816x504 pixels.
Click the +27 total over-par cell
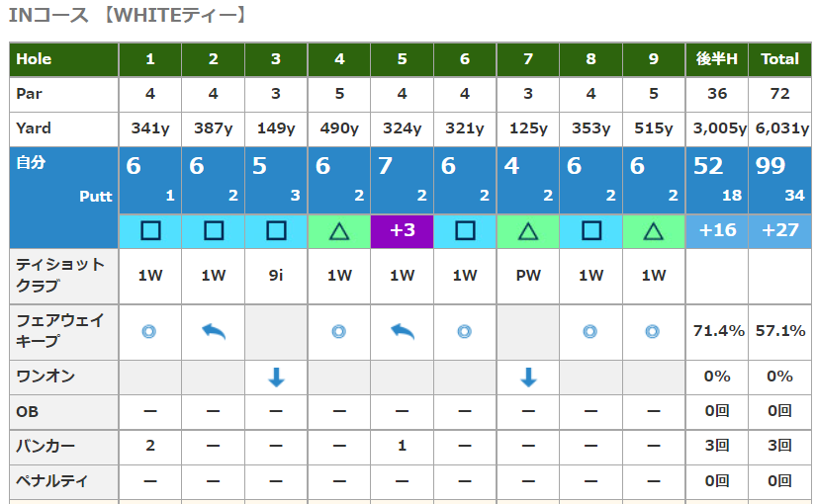pos(779,232)
